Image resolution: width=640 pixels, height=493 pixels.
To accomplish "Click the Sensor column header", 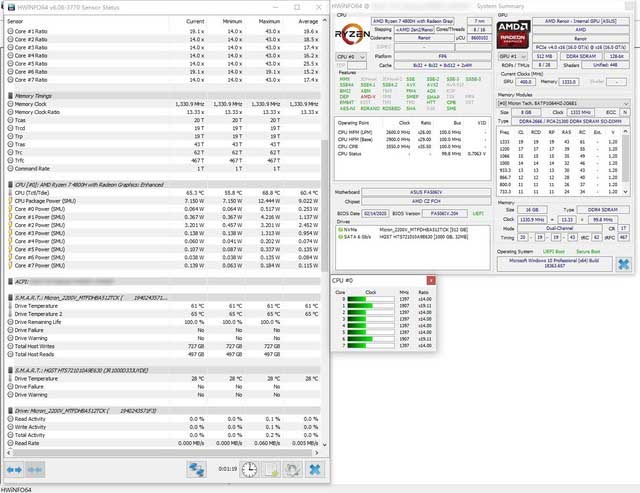I will 15,21.
